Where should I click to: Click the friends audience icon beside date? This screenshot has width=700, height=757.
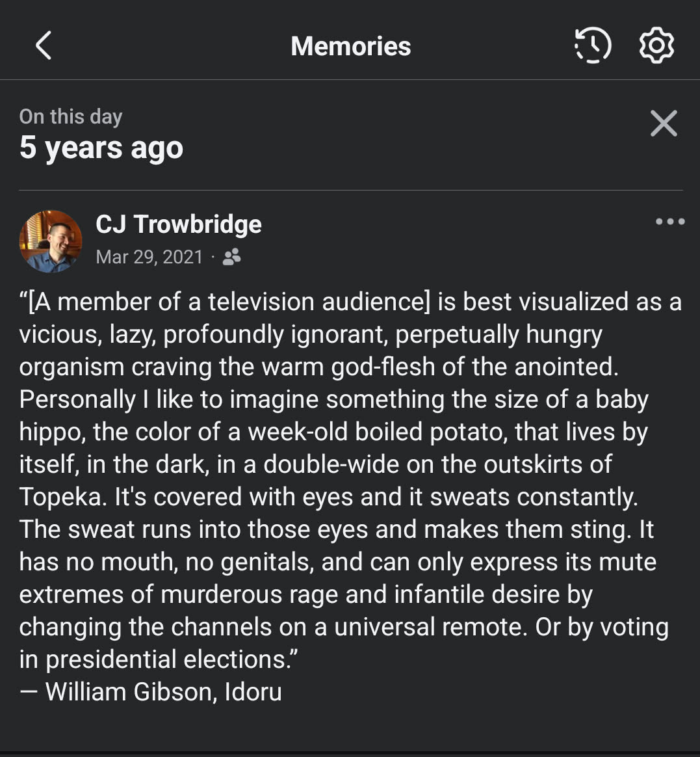tap(231, 258)
